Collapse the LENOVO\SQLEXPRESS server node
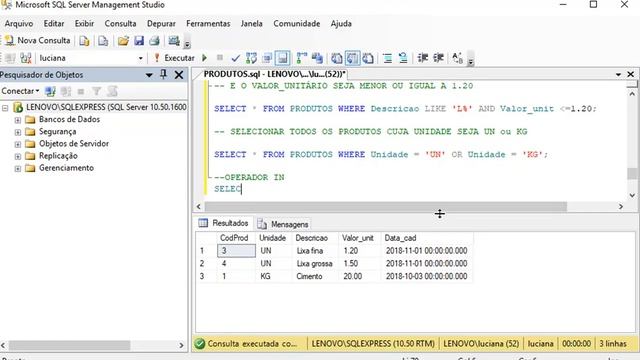This screenshot has width=640, height=360. point(5,108)
